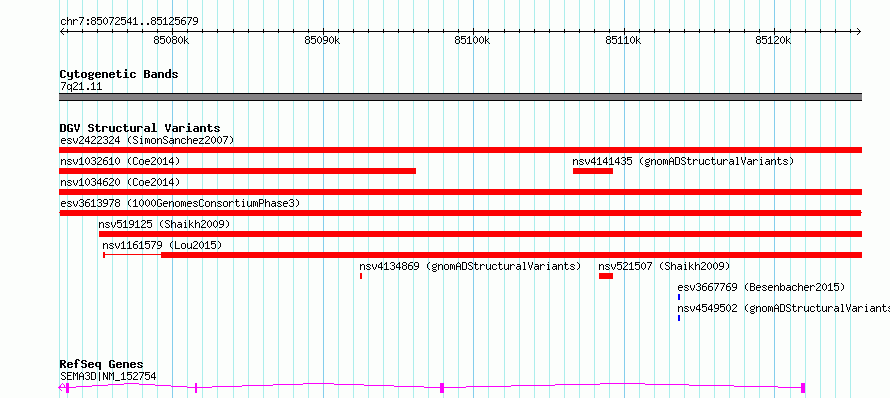890x398 pixels.
Task: Open the SEMA3D NM_152754 gene label
Action: point(108,376)
